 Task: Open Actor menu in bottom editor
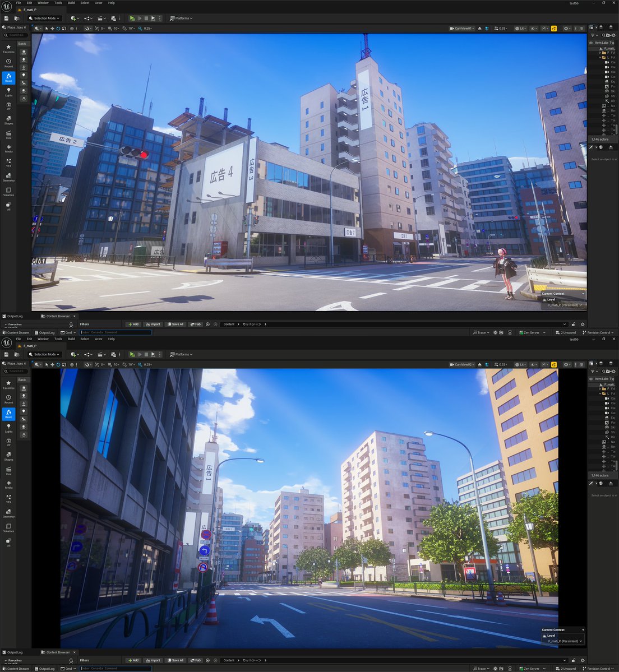tap(99, 339)
